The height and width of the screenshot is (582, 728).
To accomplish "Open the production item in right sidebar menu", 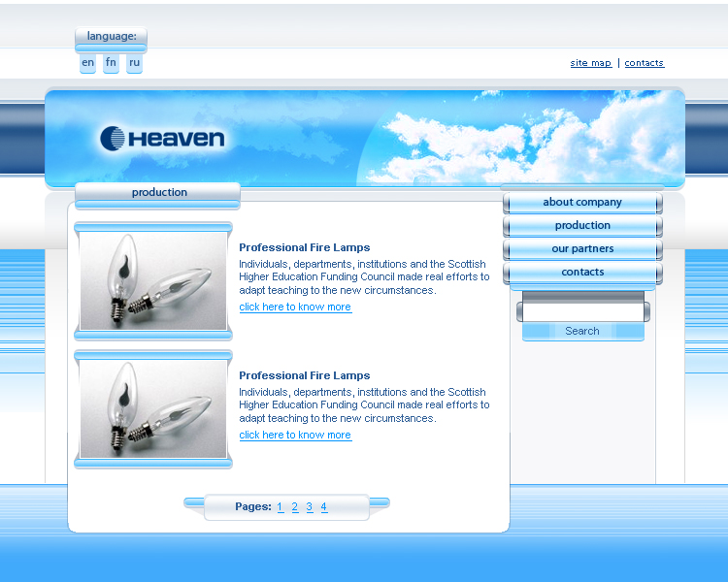I will coord(582,225).
